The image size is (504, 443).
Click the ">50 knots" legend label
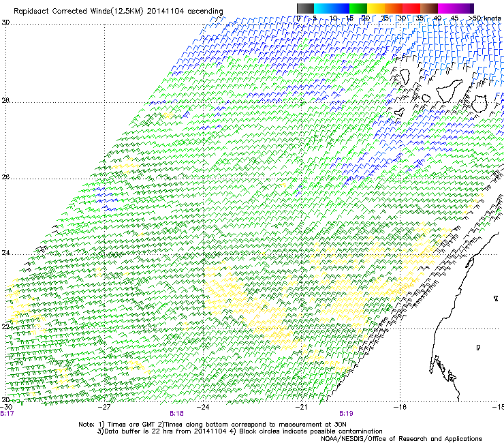click(485, 18)
